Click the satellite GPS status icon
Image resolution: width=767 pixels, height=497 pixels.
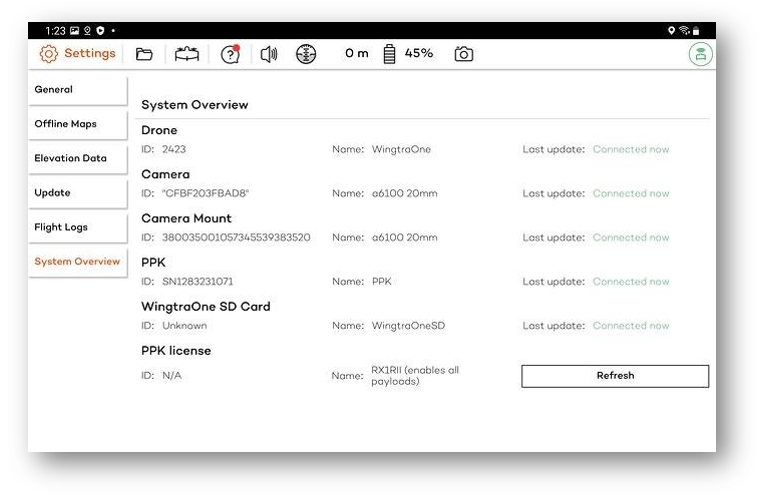pos(306,54)
